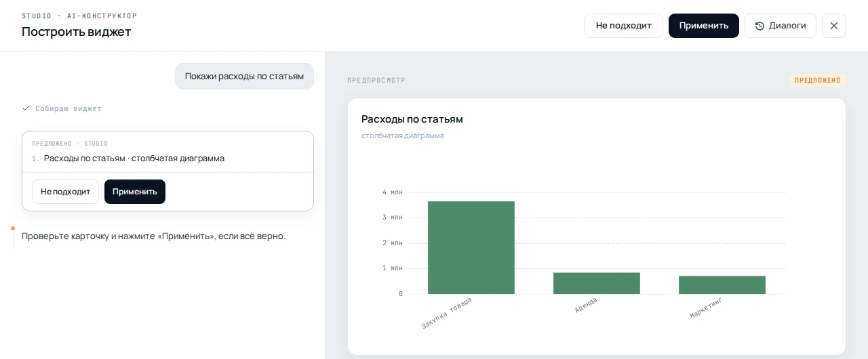The height and width of the screenshot is (359, 868).
Task: Click "Применить" in the proposal card
Action: click(x=135, y=192)
